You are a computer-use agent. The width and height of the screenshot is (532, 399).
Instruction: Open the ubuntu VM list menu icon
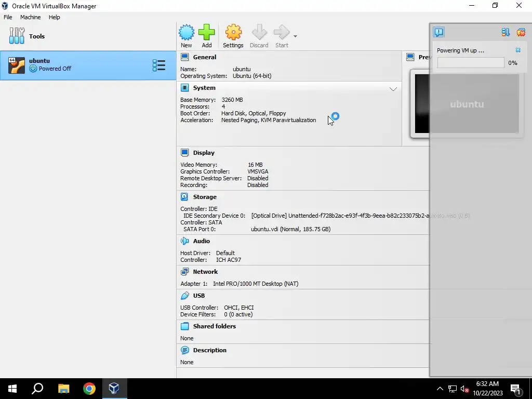159,65
